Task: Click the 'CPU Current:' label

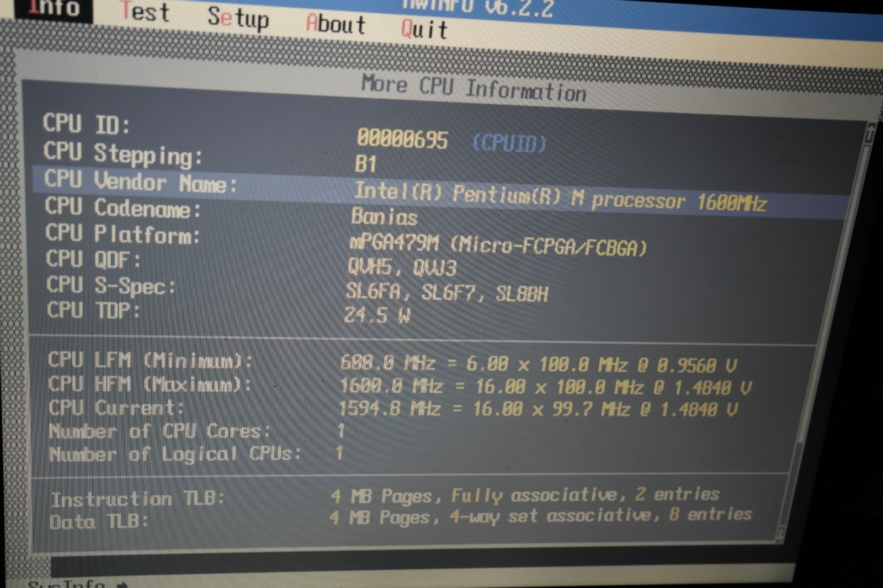Action: [x=116, y=408]
